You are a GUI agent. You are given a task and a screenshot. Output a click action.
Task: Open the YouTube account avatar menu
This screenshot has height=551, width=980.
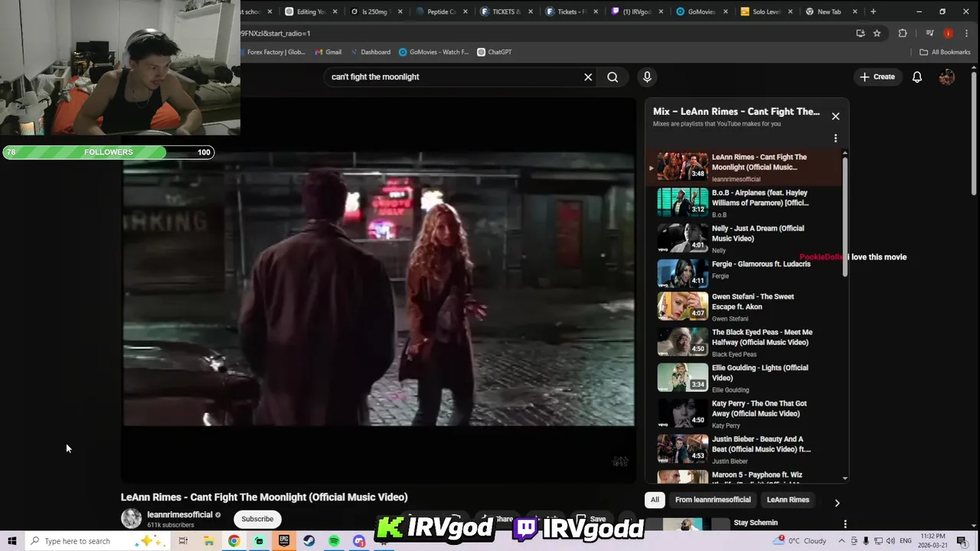(x=947, y=77)
